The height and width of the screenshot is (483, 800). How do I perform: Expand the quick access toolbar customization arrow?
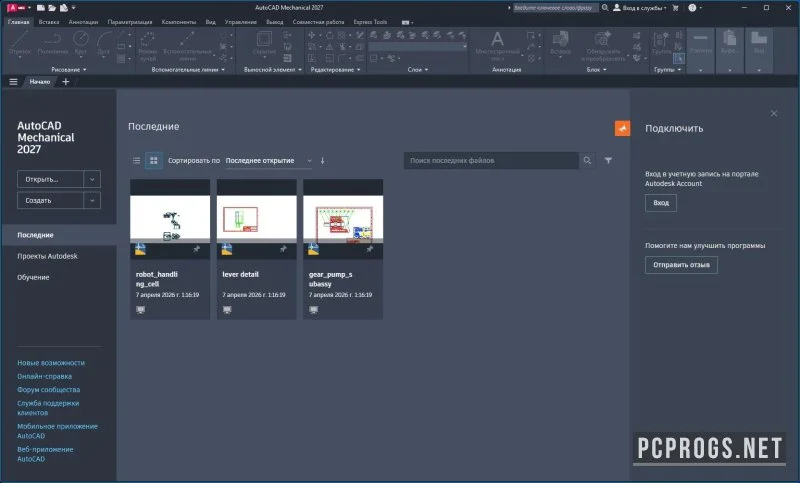pyautogui.click(x=73, y=8)
